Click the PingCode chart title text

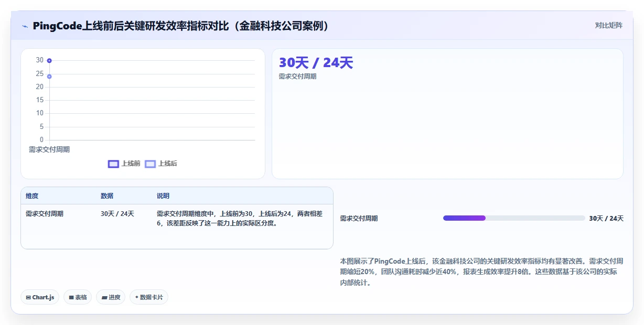181,26
